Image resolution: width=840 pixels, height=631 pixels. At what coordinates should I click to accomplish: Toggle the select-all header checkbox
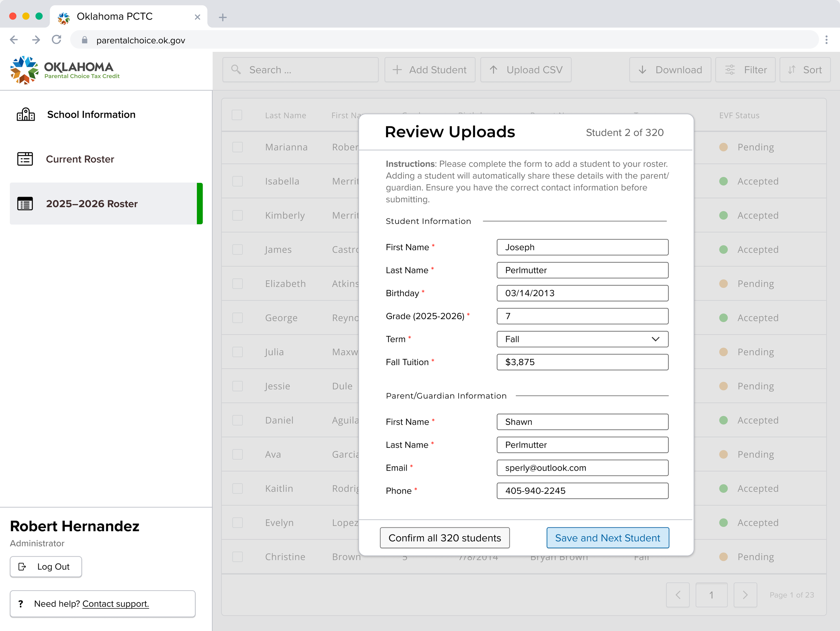[x=237, y=115]
